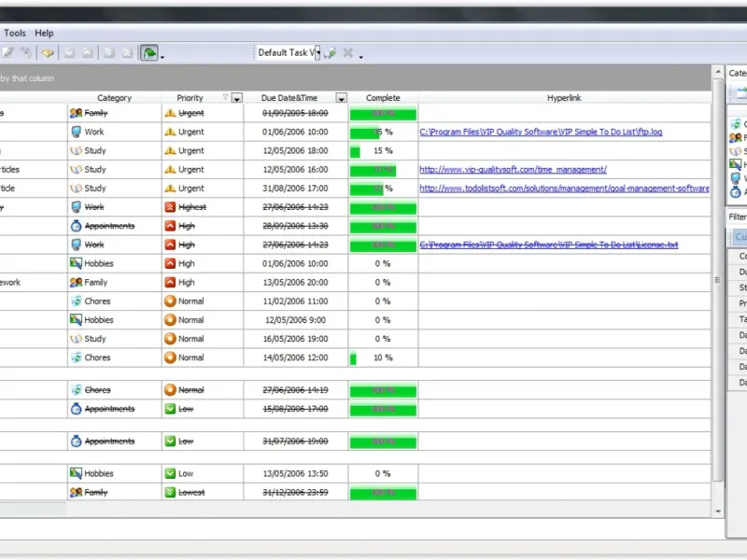Screen dimensions: 747x560
Task: Open the todolistsoft.com goal-management link
Action: (x=565, y=189)
